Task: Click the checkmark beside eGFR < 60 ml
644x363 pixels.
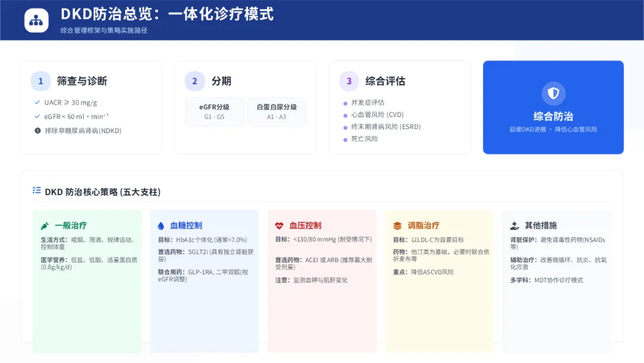Action: pos(38,116)
